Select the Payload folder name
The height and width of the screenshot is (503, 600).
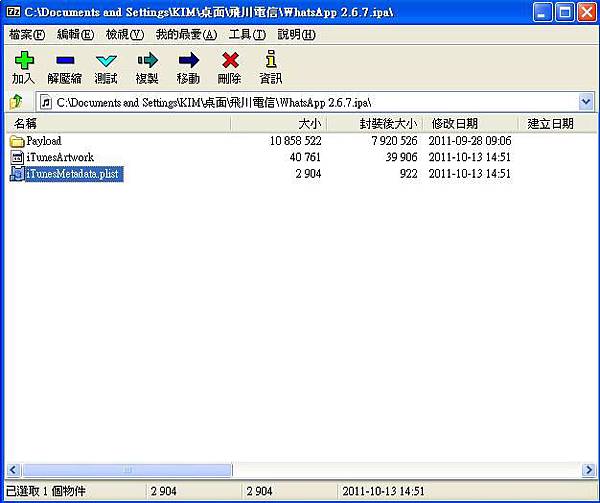[44, 141]
